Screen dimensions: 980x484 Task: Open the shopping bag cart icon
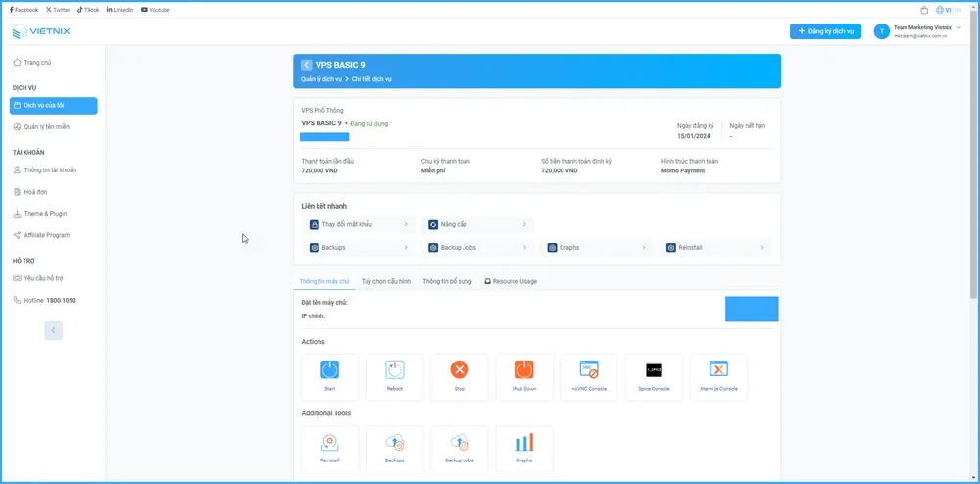tap(924, 10)
